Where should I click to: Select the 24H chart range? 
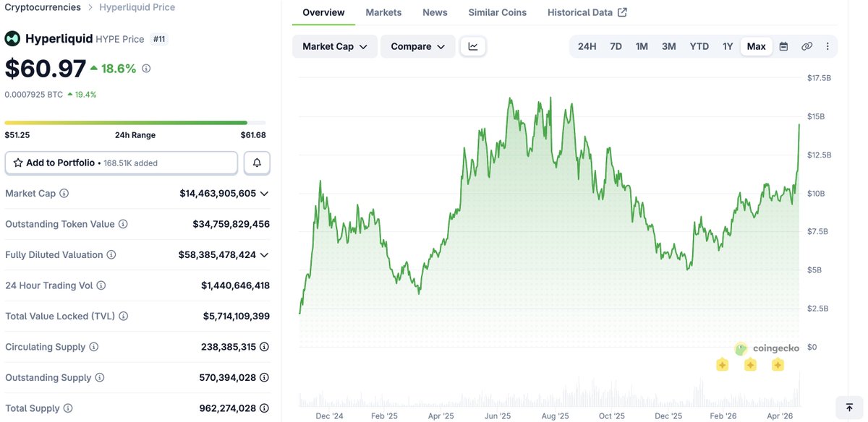click(587, 46)
